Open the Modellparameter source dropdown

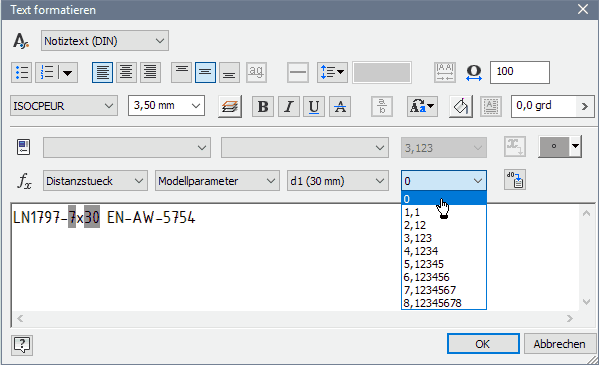point(217,181)
